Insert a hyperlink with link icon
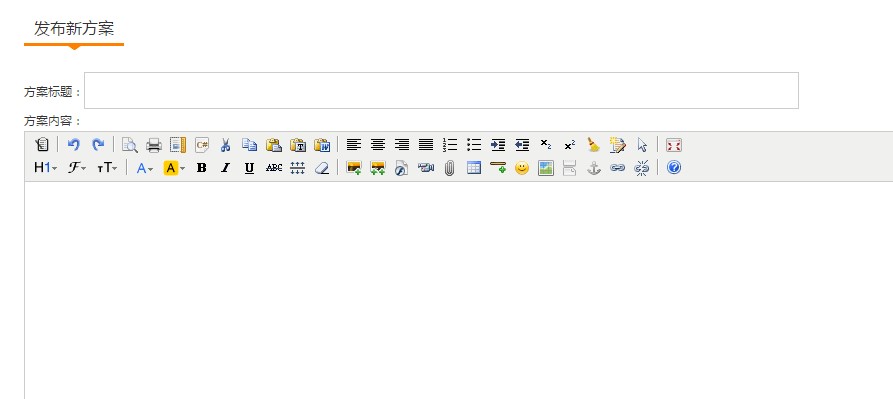This screenshot has height=399, width=893. [x=617, y=168]
